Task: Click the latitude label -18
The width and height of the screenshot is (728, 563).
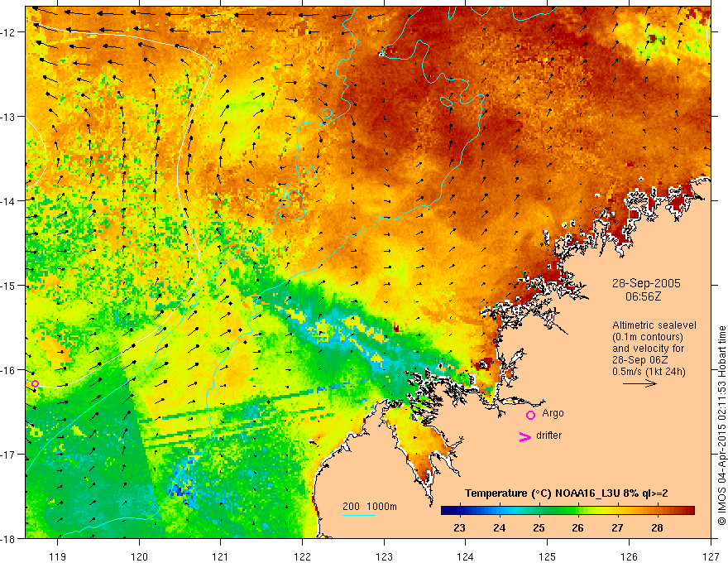Action: (9, 539)
